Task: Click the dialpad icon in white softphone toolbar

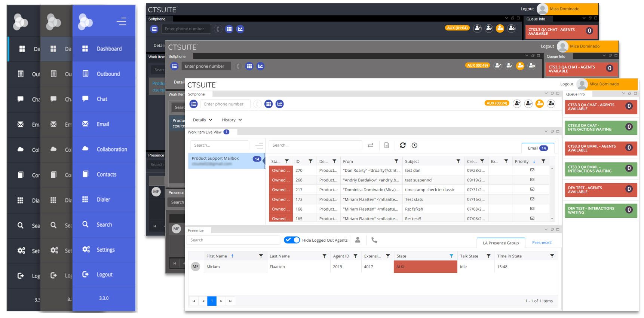Action: [x=269, y=104]
